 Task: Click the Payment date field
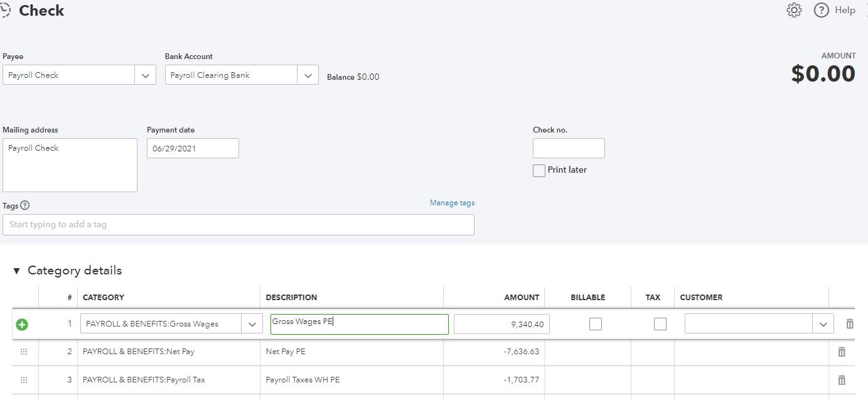193,148
